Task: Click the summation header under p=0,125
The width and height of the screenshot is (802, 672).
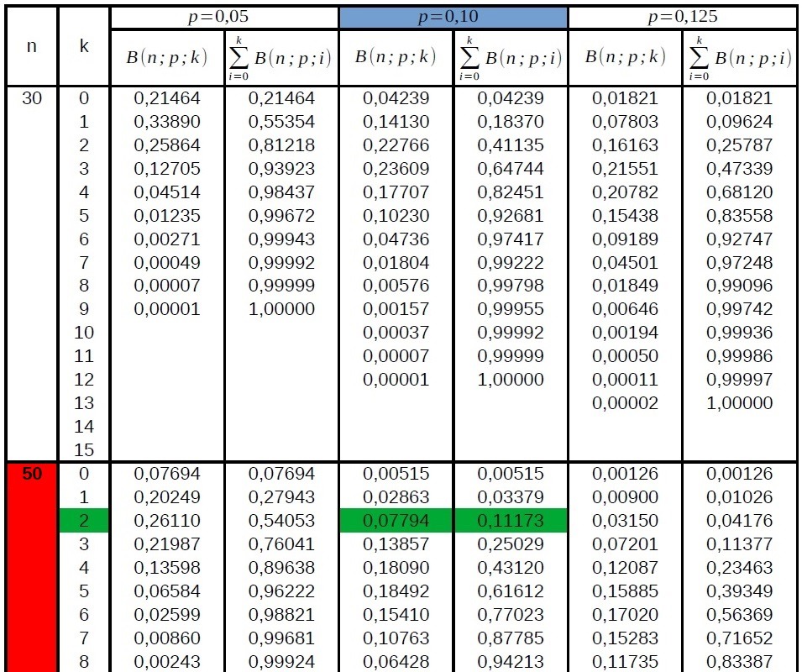Action: click(739, 58)
